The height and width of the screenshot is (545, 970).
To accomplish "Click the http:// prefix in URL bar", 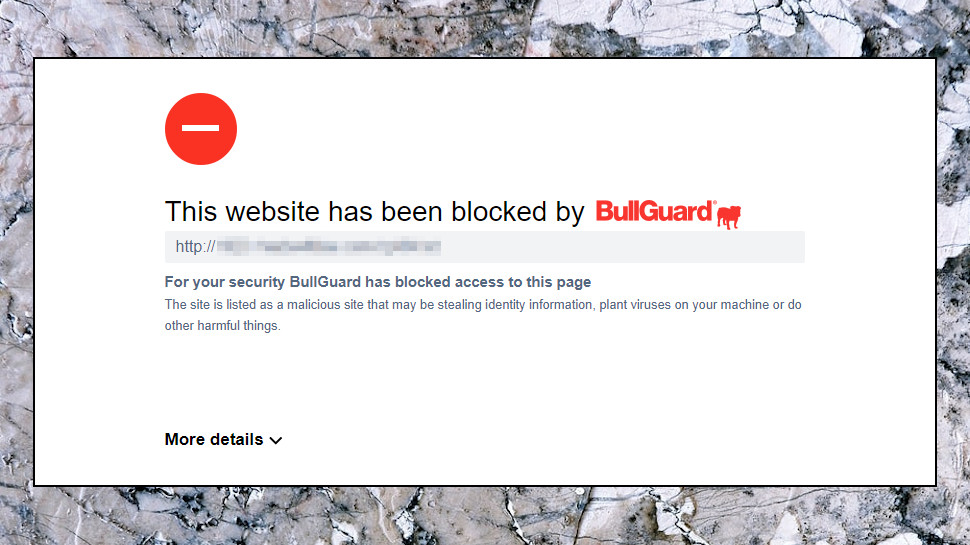I will (x=195, y=247).
